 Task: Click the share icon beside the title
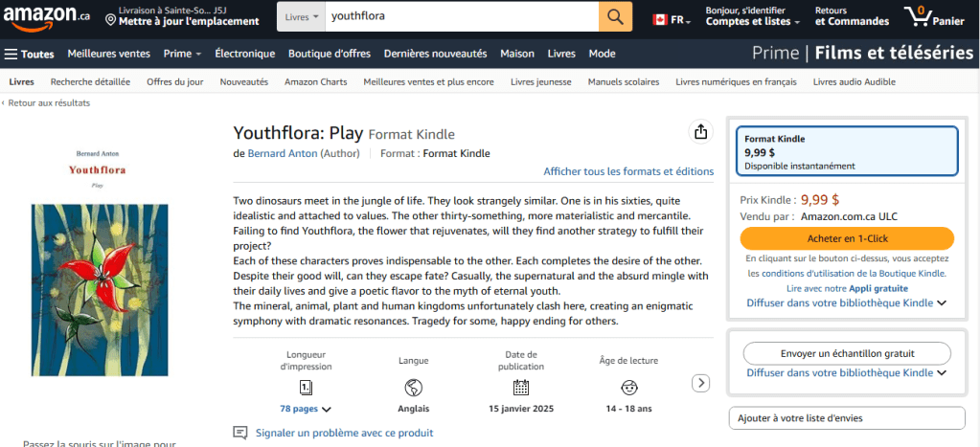click(700, 132)
